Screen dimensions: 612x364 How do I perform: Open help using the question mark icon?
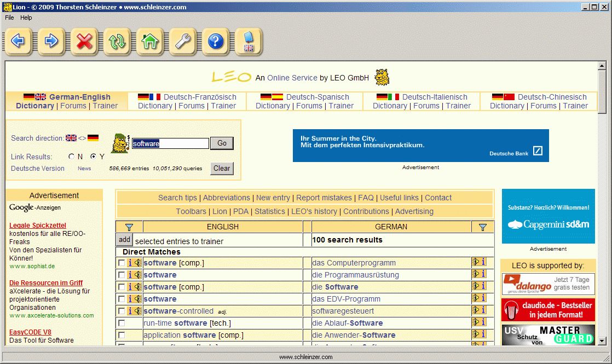tap(215, 42)
